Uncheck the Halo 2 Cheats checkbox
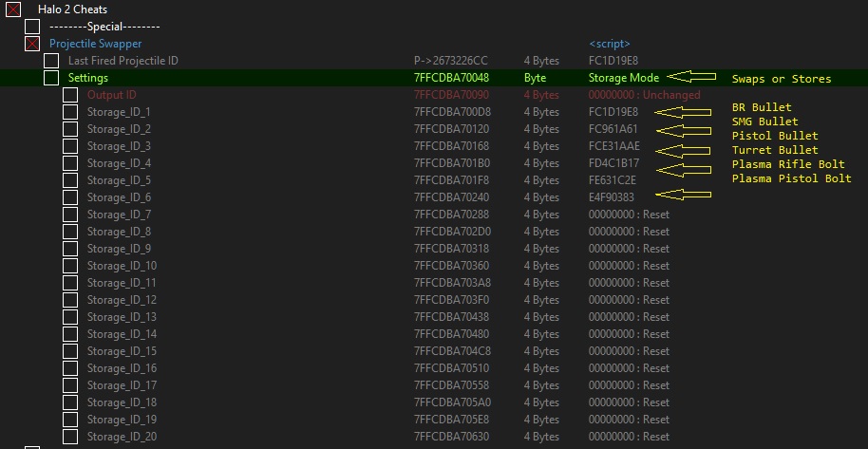Screen dimensions: 868x449 (x=13, y=9)
